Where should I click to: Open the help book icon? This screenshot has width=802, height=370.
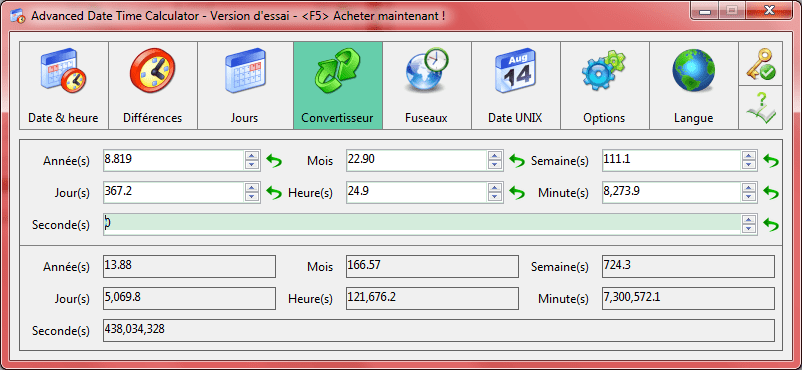(x=761, y=107)
